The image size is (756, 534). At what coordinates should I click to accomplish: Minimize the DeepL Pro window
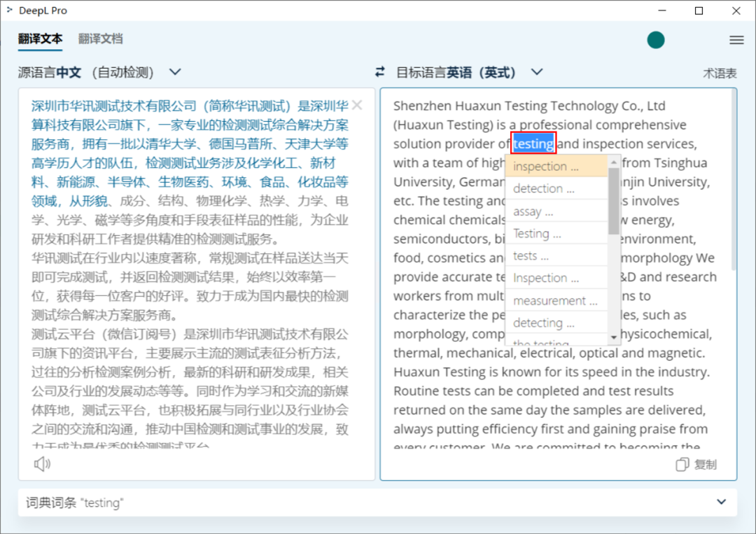pyautogui.click(x=662, y=10)
